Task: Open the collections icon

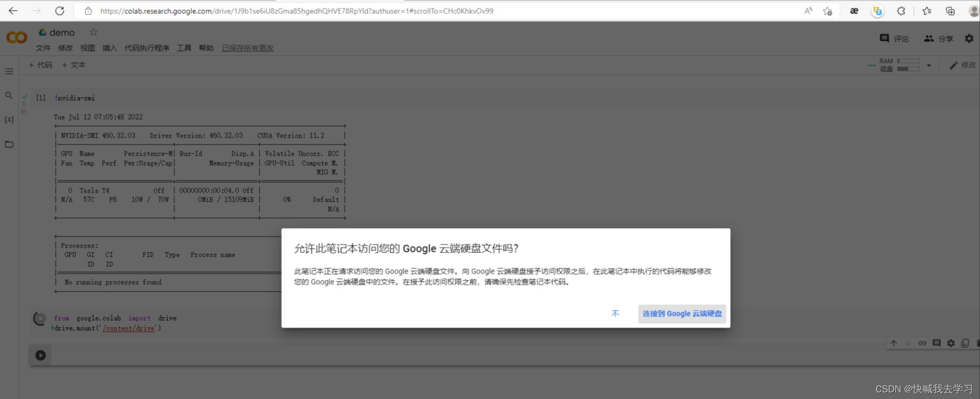Action: pyautogui.click(x=950, y=11)
